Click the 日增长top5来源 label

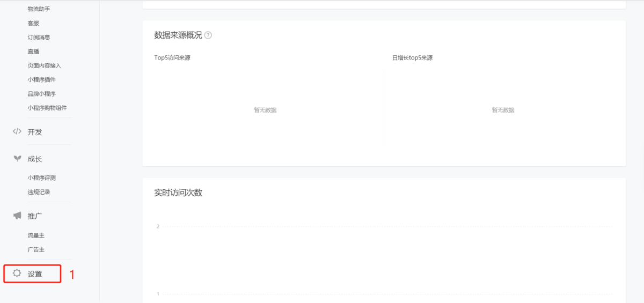click(412, 58)
